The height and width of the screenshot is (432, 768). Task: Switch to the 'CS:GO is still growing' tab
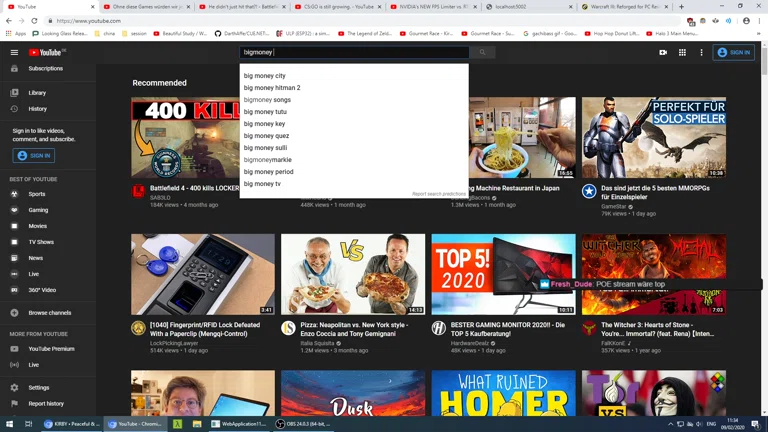[x=338, y=7]
